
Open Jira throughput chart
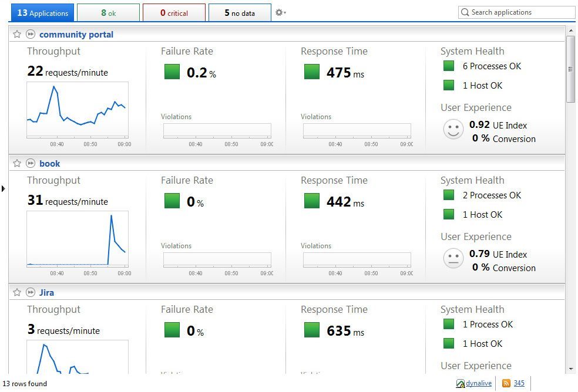point(78,357)
